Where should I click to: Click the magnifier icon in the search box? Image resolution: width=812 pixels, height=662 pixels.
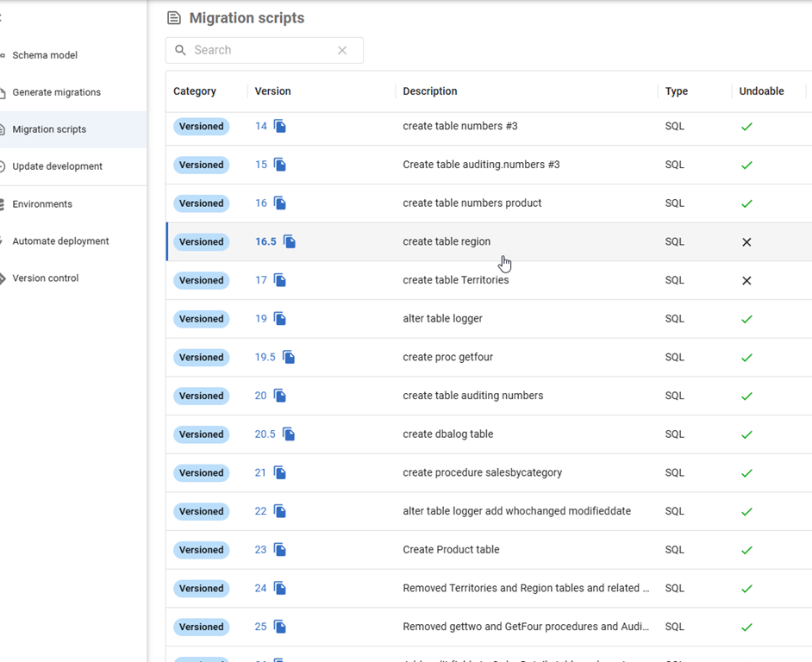[x=181, y=50]
